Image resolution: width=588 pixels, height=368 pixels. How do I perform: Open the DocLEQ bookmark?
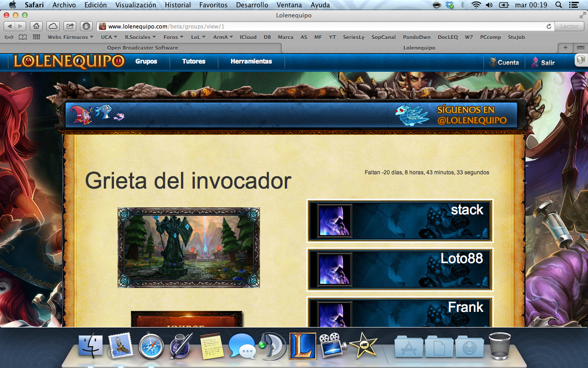coord(448,37)
